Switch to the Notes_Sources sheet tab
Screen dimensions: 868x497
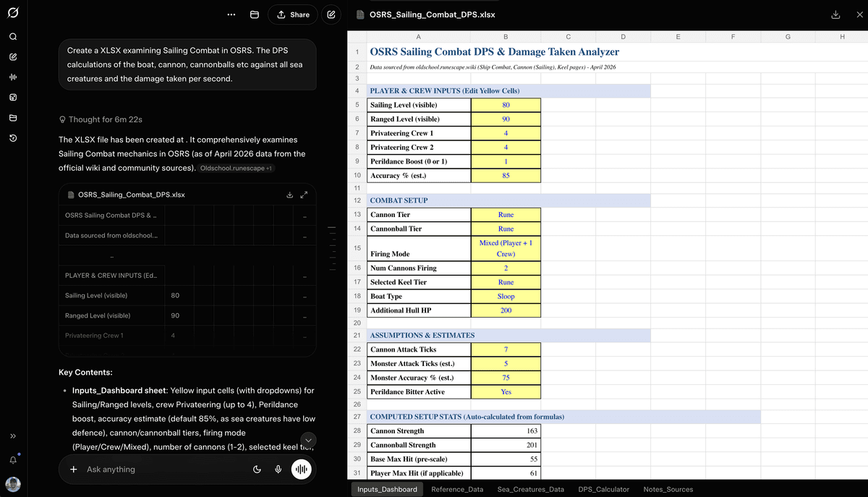[668, 489]
